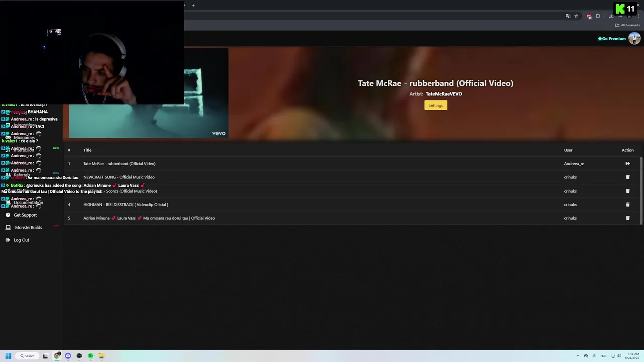Image resolution: width=644 pixels, height=362 pixels.
Task: Select the Tate McRae - rubberband row title
Action: (119, 163)
